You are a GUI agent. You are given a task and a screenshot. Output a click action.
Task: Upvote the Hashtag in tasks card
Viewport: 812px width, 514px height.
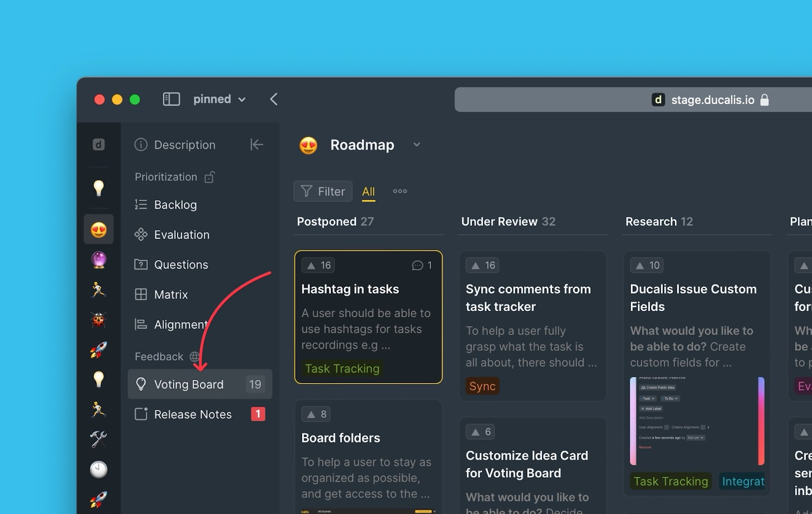click(318, 265)
